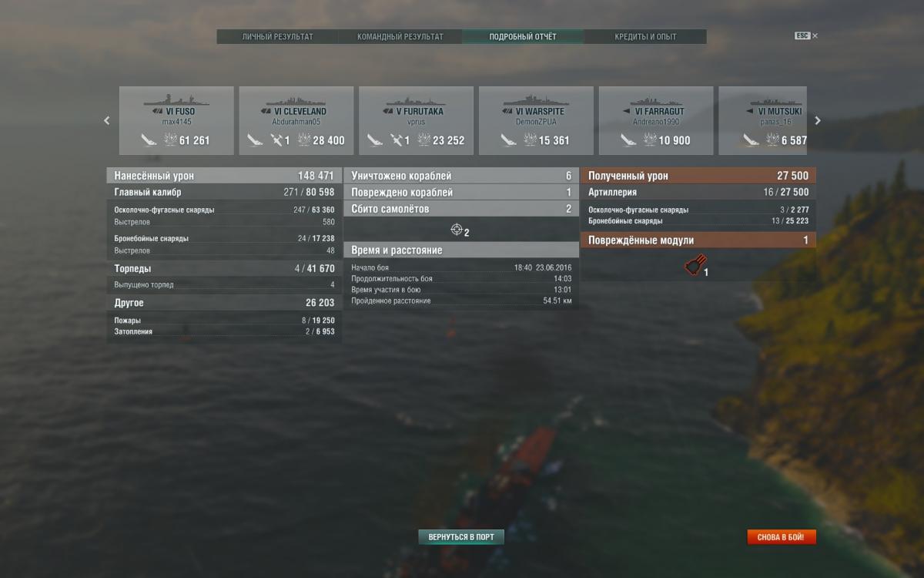Click the Снова в бой! button

pos(781,537)
